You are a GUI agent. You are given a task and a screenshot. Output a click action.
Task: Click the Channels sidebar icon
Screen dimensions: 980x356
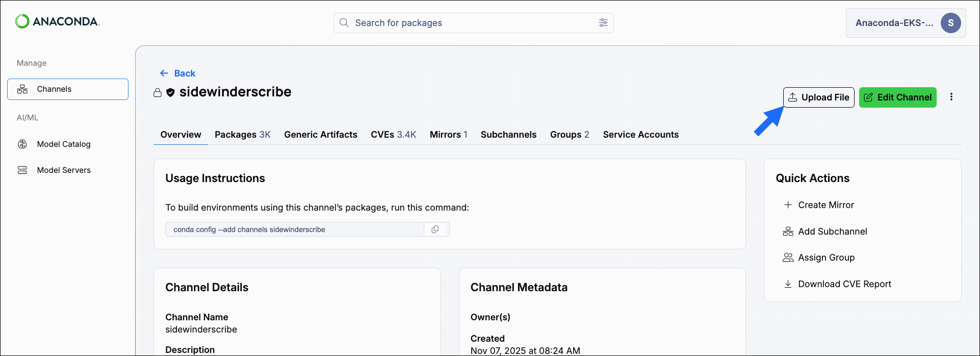click(x=22, y=89)
